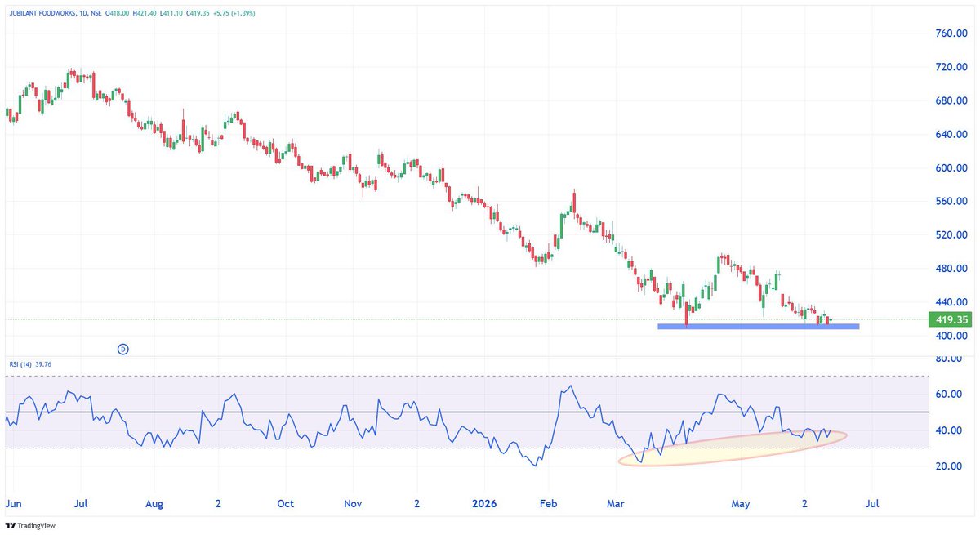Click the 400.00 price axis label
The height and width of the screenshot is (535, 980).
(x=951, y=336)
